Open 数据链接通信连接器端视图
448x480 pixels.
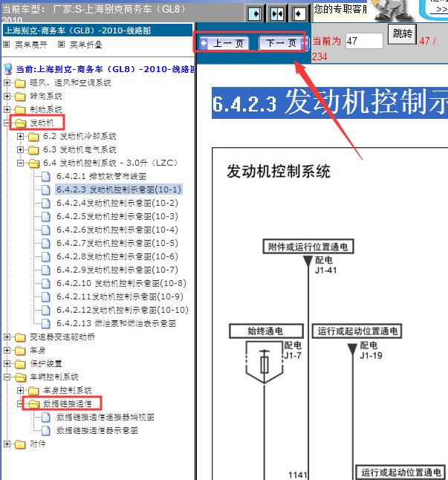[x=105, y=417]
